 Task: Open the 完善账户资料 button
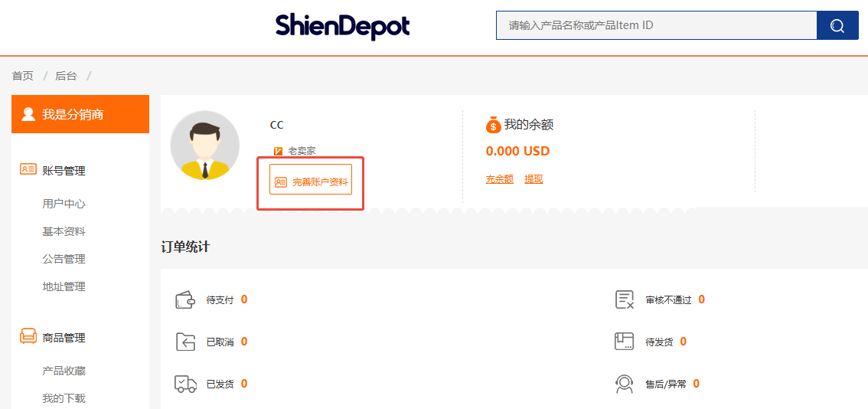point(311,182)
